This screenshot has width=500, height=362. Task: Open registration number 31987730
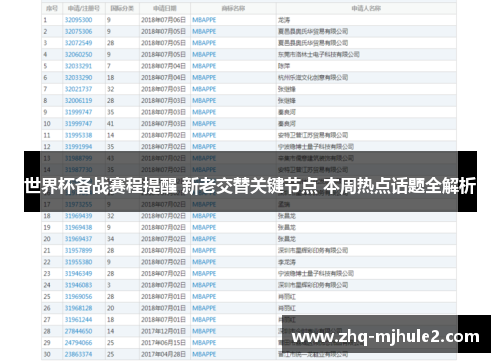click(x=78, y=170)
